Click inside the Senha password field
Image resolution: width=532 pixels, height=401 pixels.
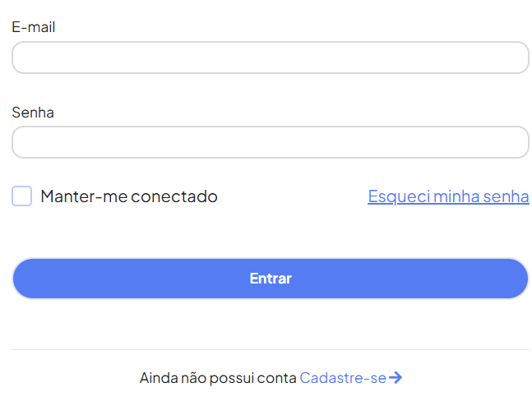click(x=270, y=142)
